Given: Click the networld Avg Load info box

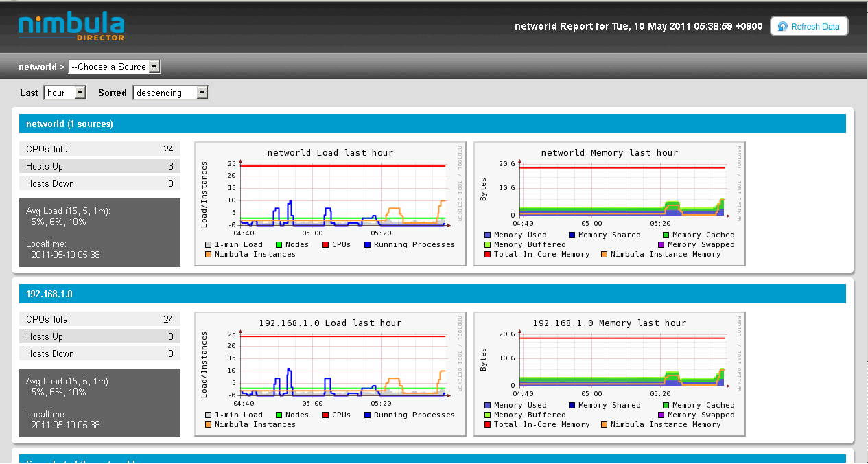Looking at the screenshot, I should (99, 233).
